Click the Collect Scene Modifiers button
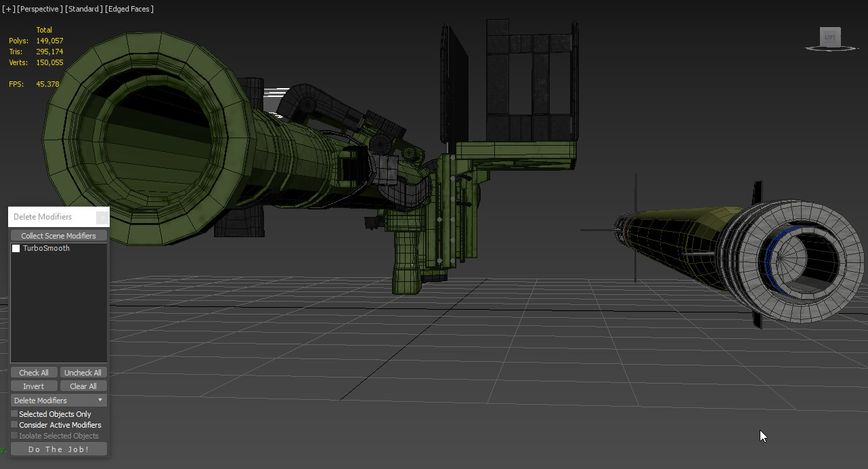This screenshot has height=469, width=868. click(x=58, y=235)
